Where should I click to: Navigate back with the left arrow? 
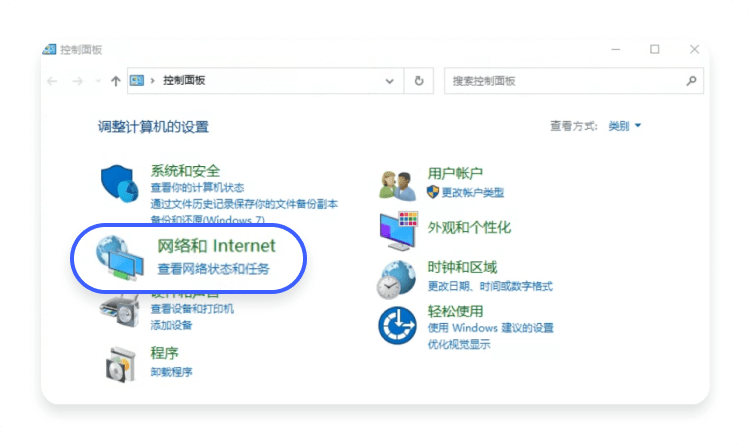coord(52,81)
